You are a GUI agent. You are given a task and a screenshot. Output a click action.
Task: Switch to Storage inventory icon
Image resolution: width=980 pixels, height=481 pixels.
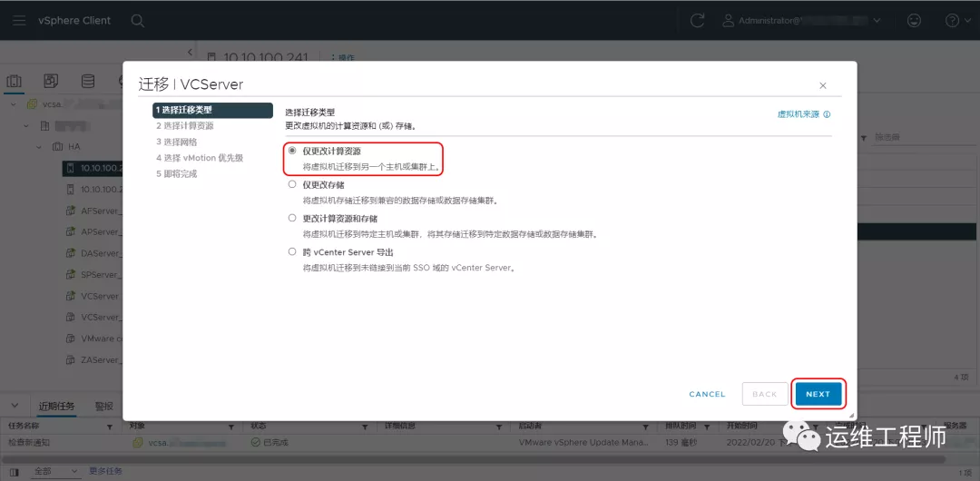pos(87,82)
